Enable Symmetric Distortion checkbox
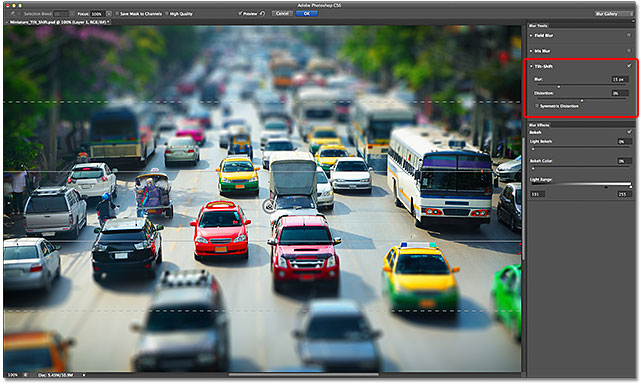 pyautogui.click(x=537, y=106)
